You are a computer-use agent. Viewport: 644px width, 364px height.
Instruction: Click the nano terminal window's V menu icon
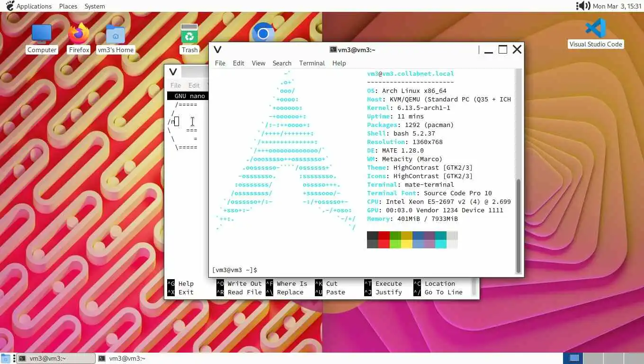tap(173, 72)
